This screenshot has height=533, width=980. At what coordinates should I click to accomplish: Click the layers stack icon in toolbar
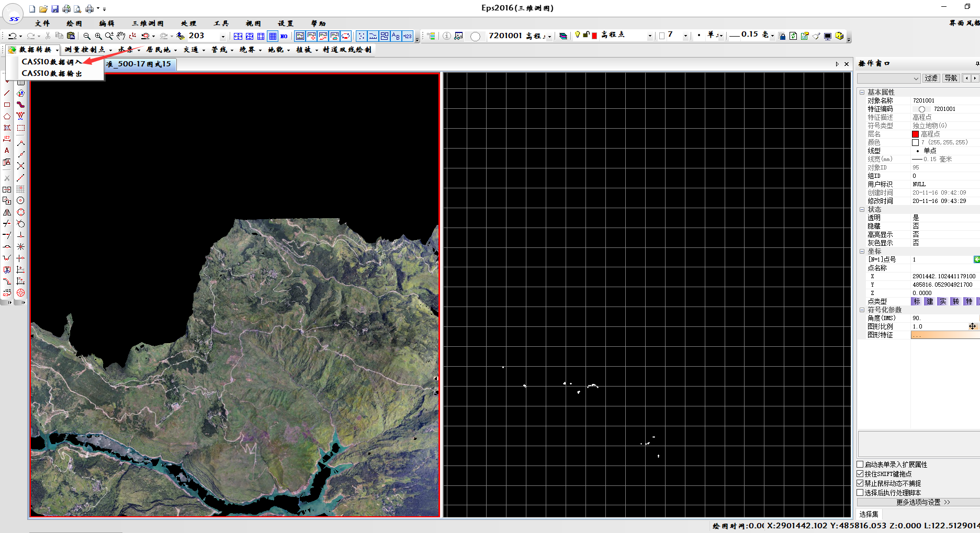coord(563,36)
